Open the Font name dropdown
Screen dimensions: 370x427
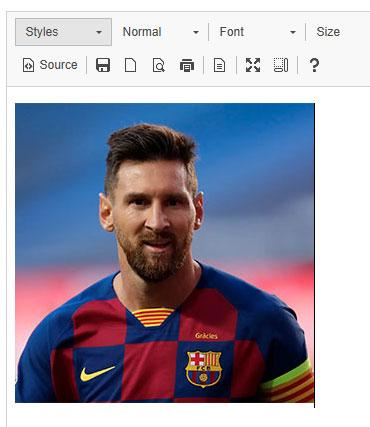pyautogui.click(x=257, y=32)
